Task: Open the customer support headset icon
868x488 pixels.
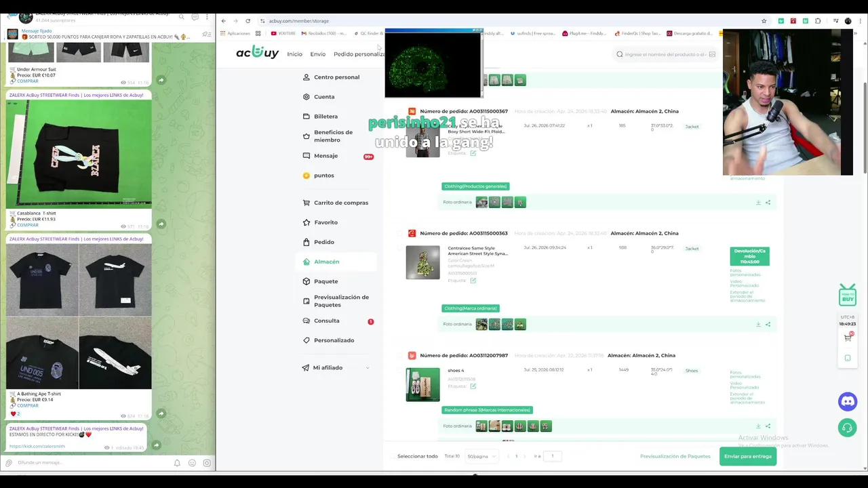Action: 848,428
